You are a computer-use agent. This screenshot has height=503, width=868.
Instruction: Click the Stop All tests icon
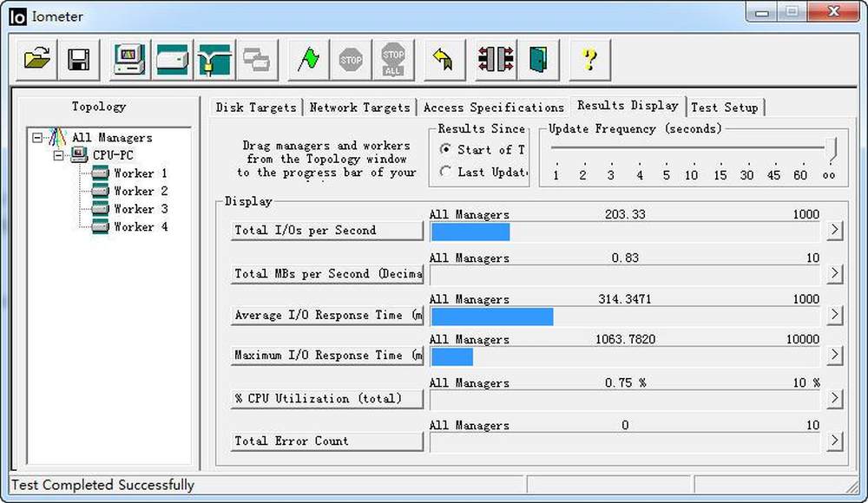[x=393, y=59]
